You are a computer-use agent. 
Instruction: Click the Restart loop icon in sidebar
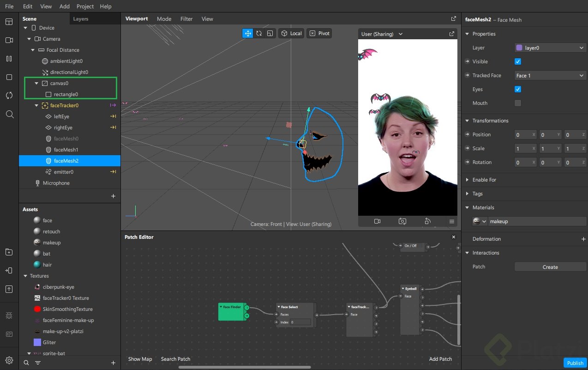(9, 95)
